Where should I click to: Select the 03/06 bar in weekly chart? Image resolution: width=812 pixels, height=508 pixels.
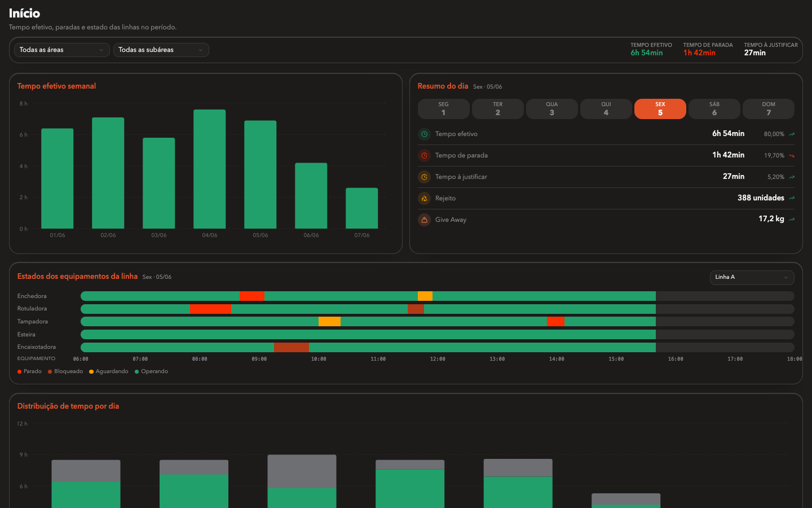pos(159,183)
